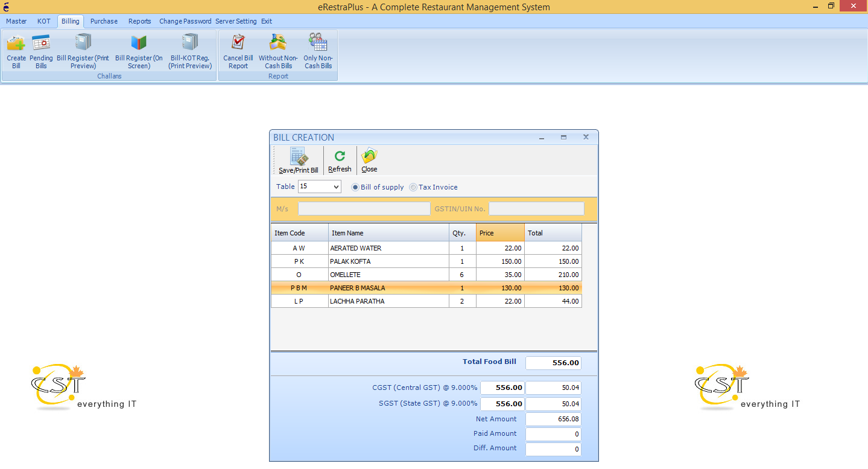Click the Total column header
The width and height of the screenshot is (868, 469).
tap(553, 233)
